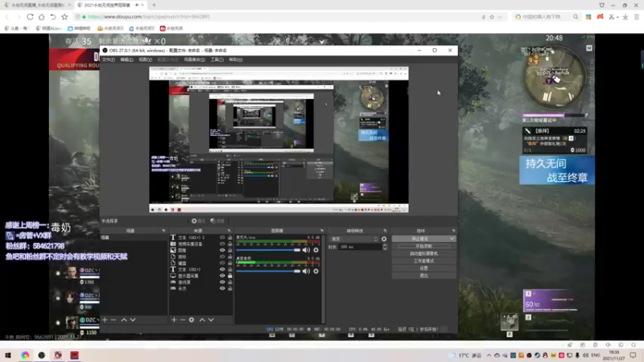The height and width of the screenshot is (362, 644).
Task: Move scene down in the scenes list
Action: pos(133,319)
